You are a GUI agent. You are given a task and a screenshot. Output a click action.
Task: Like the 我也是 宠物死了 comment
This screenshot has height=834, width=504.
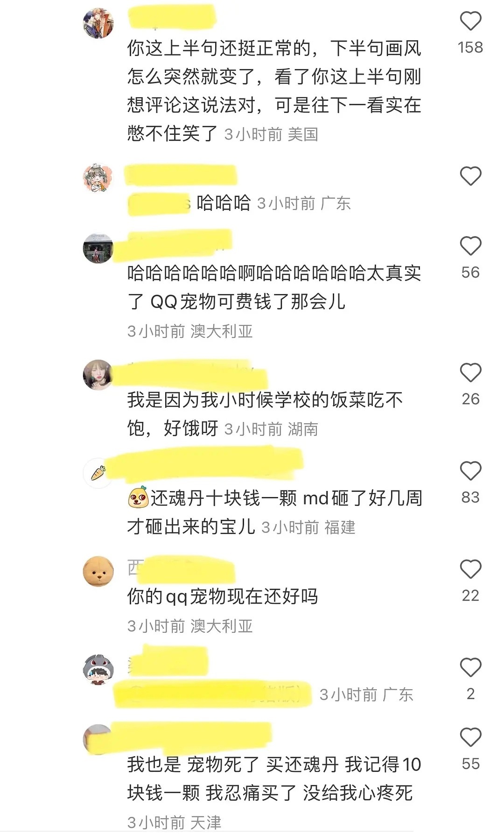pyautogui.click(x=470, y=737)
